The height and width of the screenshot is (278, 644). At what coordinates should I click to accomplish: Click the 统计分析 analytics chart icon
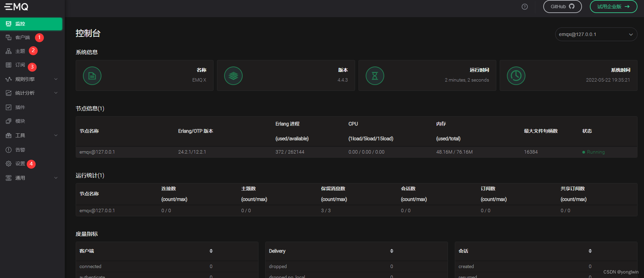[9, 93]
